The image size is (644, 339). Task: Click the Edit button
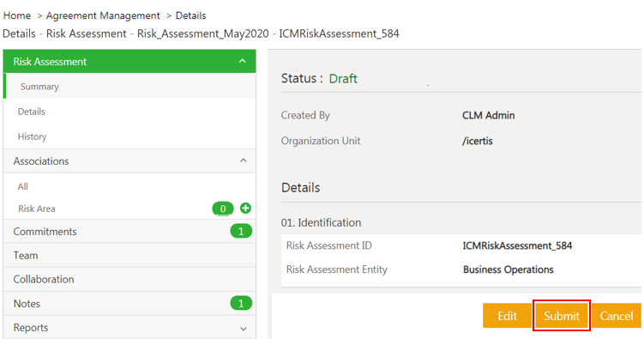tap(508, 316)
